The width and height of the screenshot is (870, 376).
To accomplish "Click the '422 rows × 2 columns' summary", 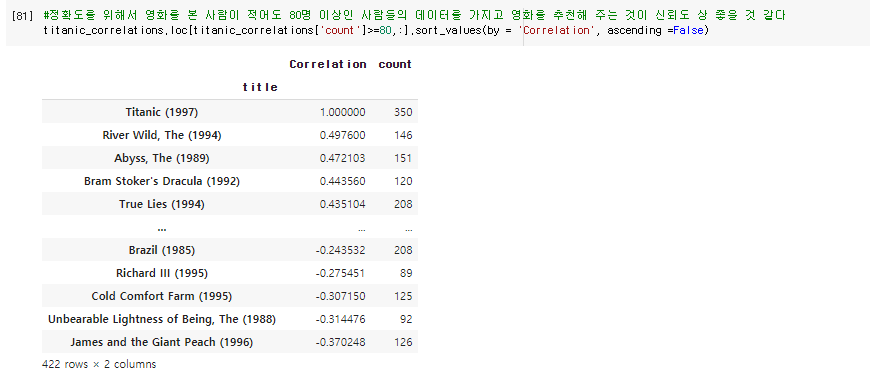I will [x=99, y=364].
